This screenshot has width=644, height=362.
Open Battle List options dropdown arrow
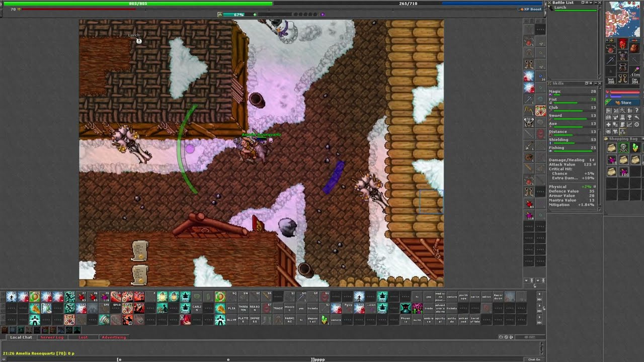(591, 3)
